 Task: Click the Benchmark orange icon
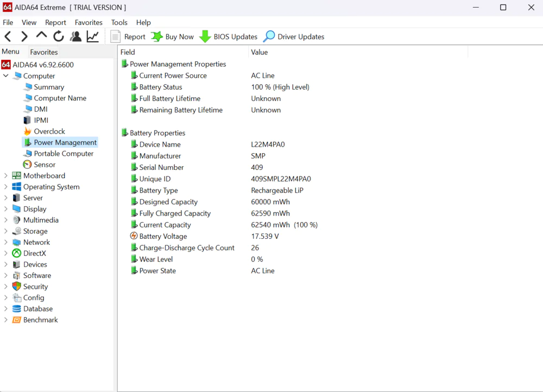[x=16, y=320]
